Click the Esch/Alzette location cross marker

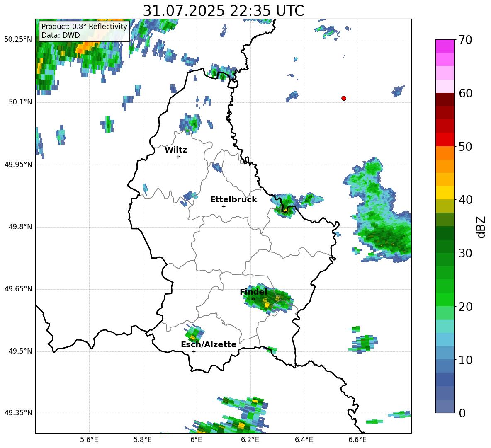194,351
